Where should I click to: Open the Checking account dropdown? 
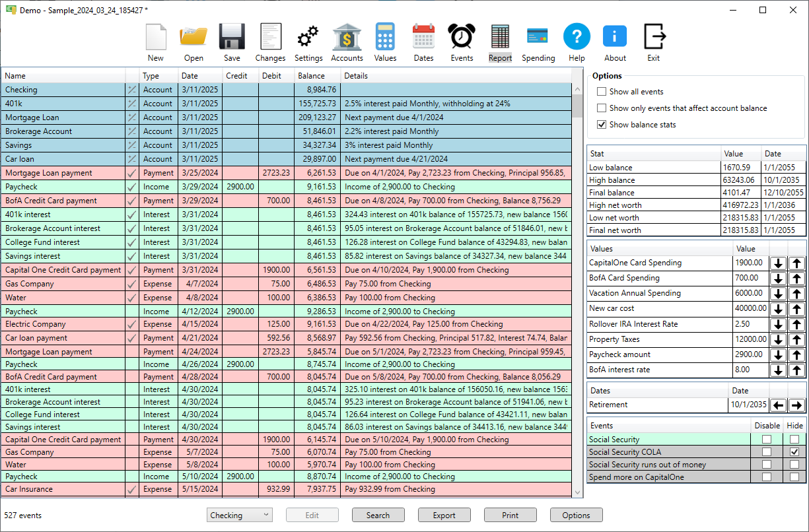(239, 515)
